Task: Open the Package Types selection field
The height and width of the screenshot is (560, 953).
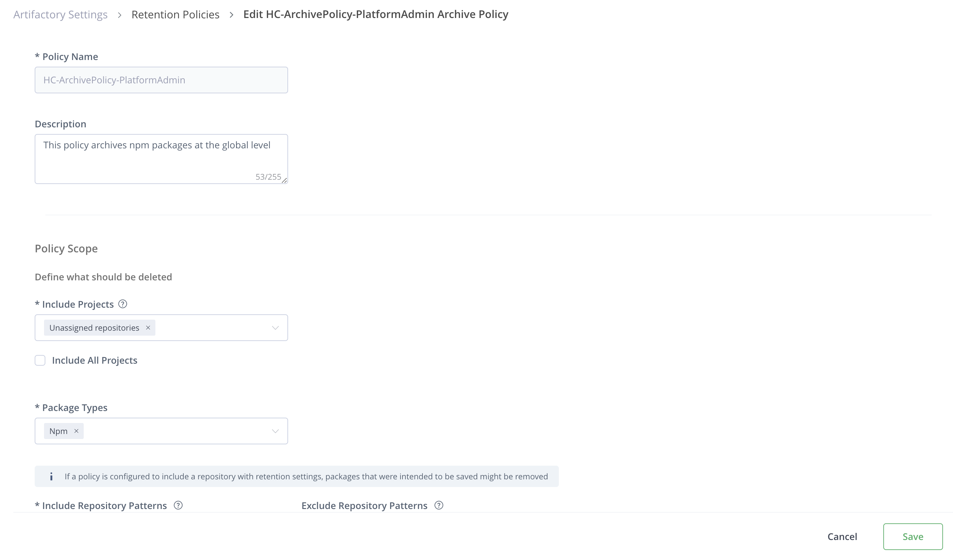Action: 174,431
